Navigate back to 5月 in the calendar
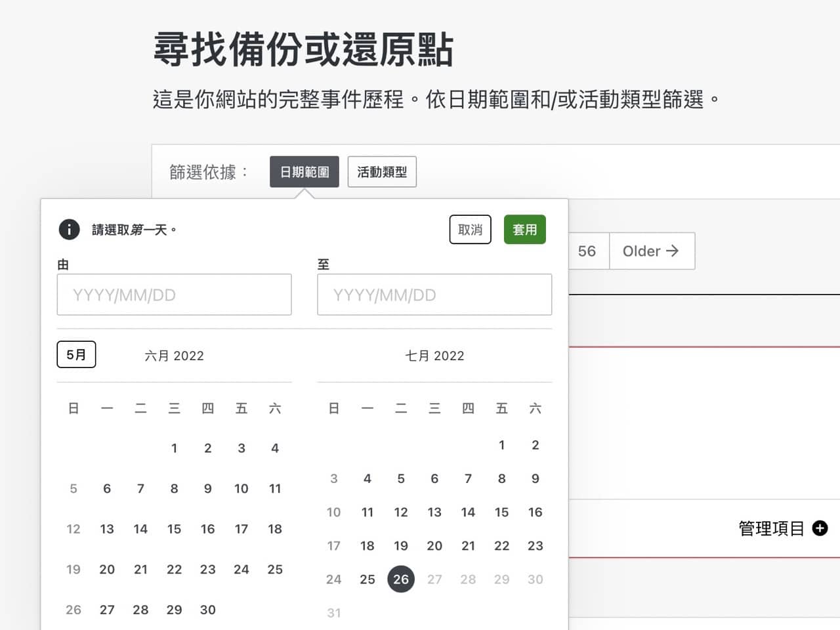This screenshot has height=630, width=840. 77,354
